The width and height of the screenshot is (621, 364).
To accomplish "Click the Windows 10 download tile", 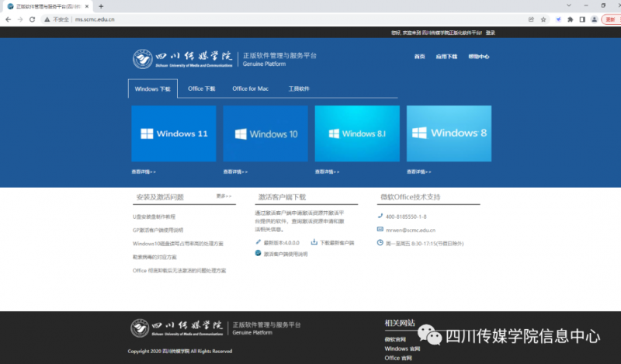I will (265, 133).
